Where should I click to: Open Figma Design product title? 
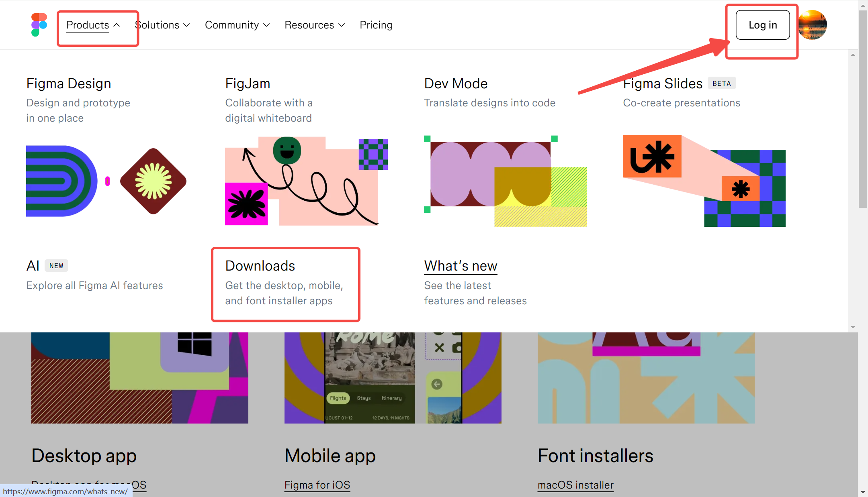pos(69,84)
